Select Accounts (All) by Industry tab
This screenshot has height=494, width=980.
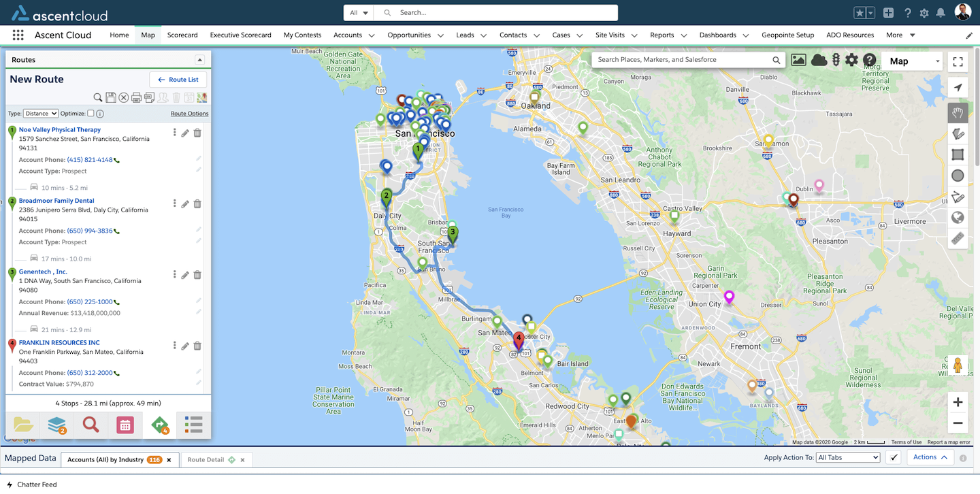pos(105,460)
